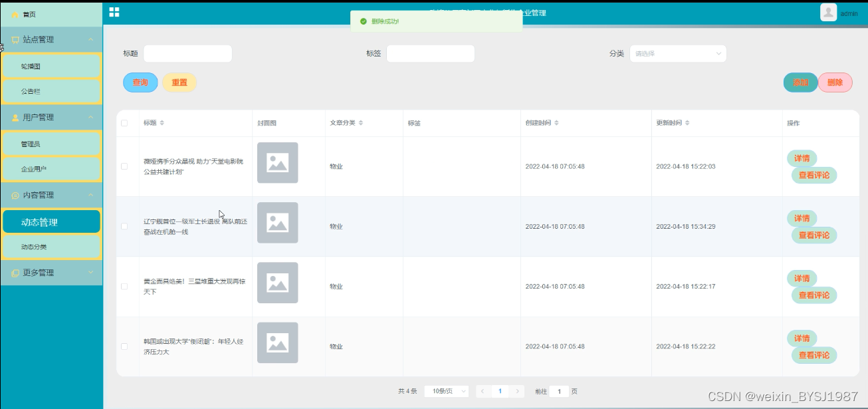This screenshot has height=409, width=868.
Task: Go to previous page arrow
Action: (x=483, y=391)
